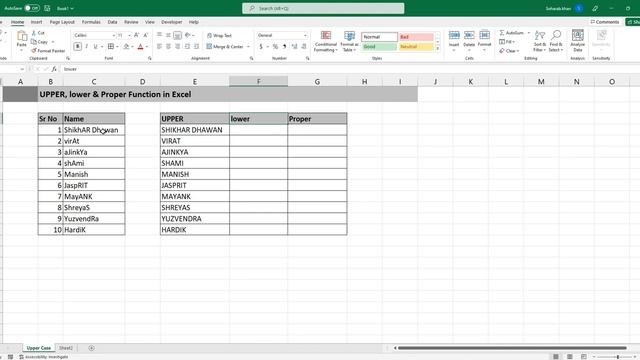The height and width of the screenshot is (360, 640).
Task: Select the Bad cell style
Action: (416, 37)
